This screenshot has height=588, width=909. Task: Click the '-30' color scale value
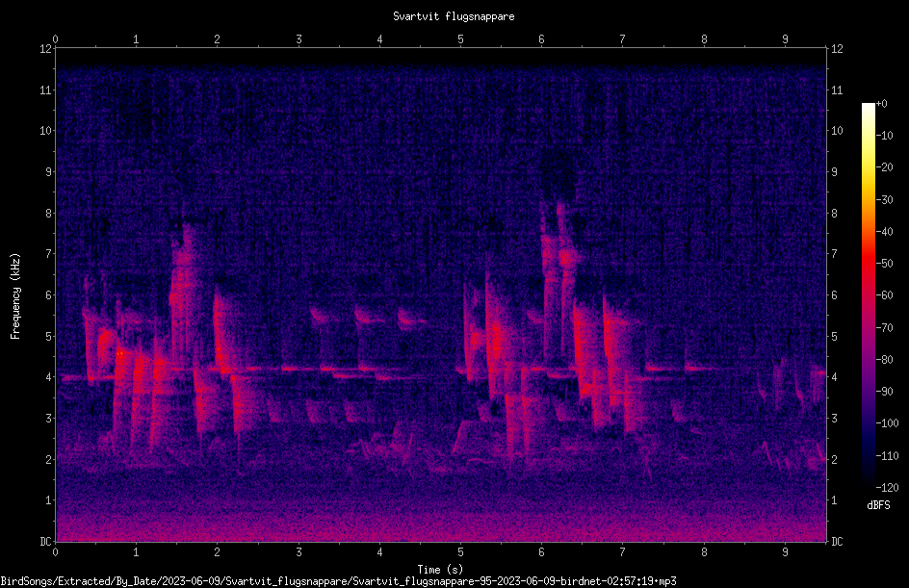(x=884, y=200)
